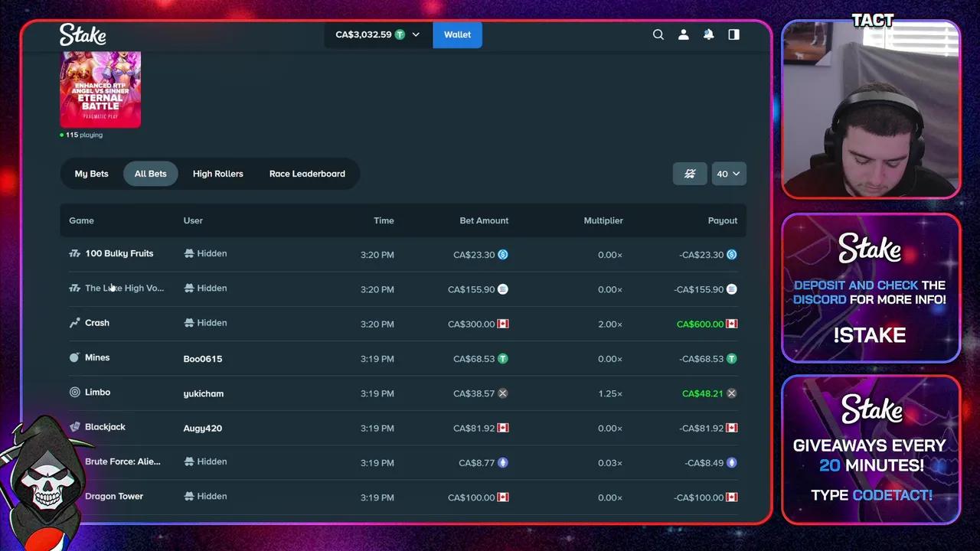Toggle the side panel icon in header
Screen dimensions: 980x551
coord(734,34)
